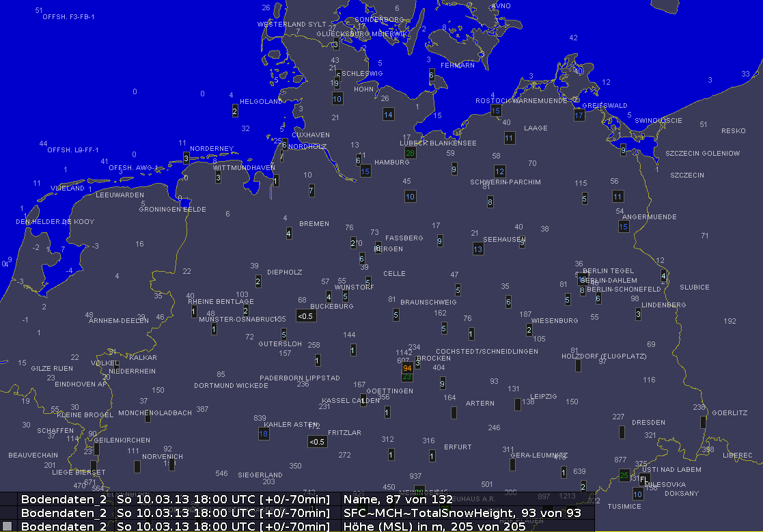Click the green 23 marker below Brocken

click(x=407, y=377)
